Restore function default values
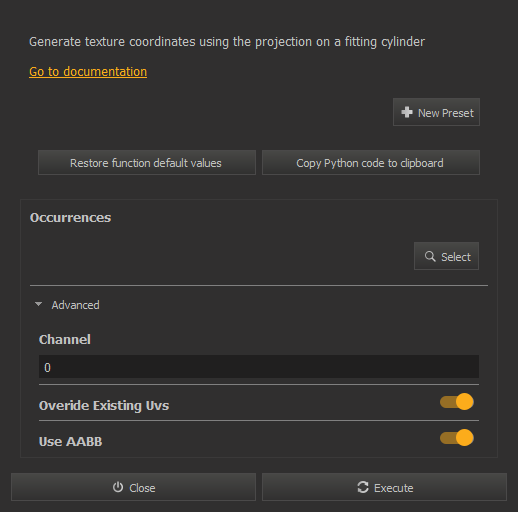Viewport: 518px width, 512px height. point(147,163)
